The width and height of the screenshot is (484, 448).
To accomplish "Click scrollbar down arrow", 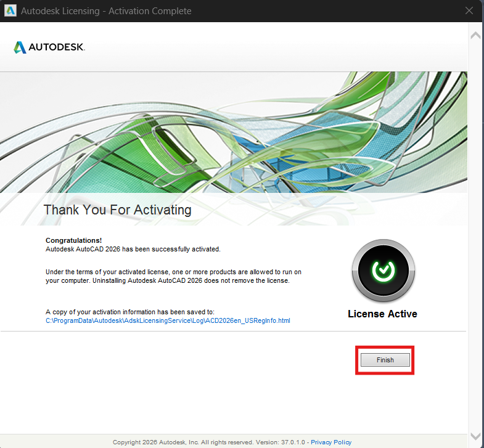I will (475, 436).
